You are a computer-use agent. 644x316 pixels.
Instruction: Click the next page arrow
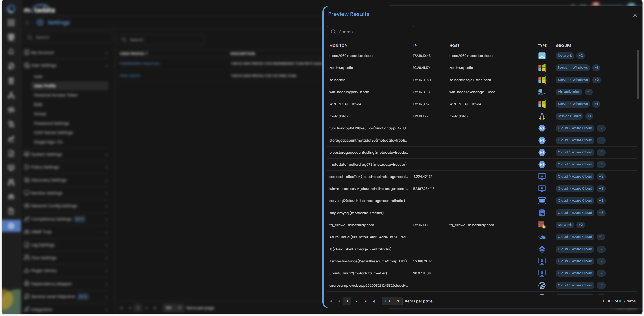(x=365, y=301)
